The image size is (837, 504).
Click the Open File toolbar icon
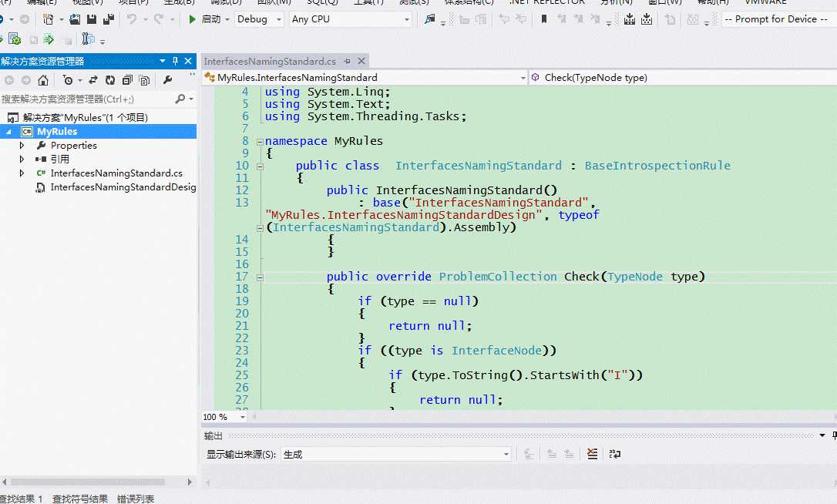click(75, 20)
